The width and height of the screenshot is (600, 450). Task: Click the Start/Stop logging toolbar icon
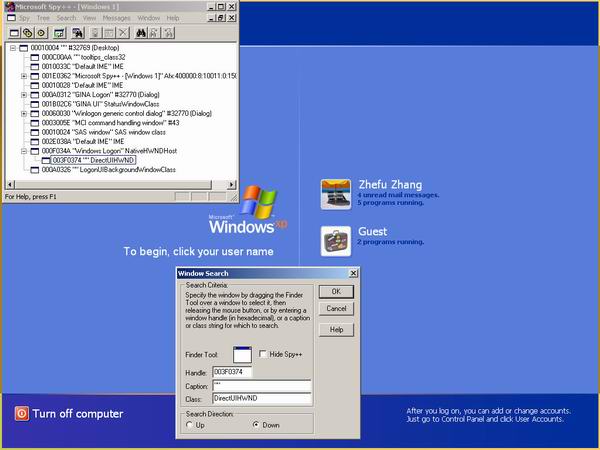tap(96, 33)
